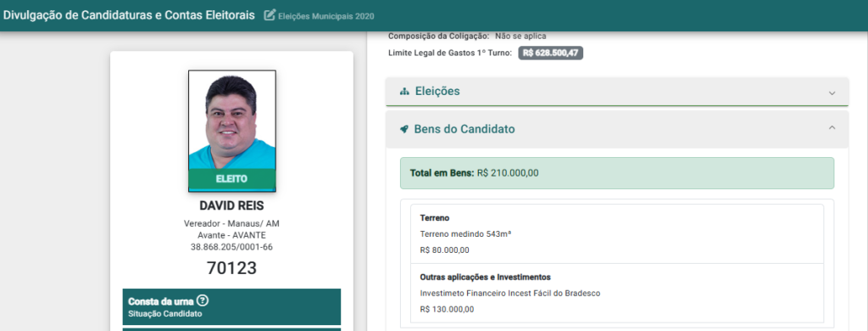Click the Eleições Municipais 2020 link
This screenshot has width=868, height=331.
point(326,16)
